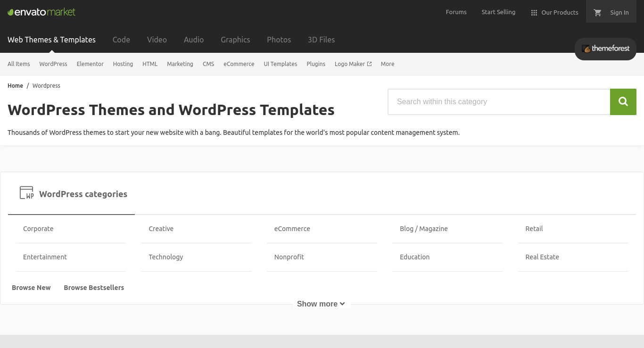644x348 pixels.
Task: Open the CMS submenu item
Action: point(208,64)
